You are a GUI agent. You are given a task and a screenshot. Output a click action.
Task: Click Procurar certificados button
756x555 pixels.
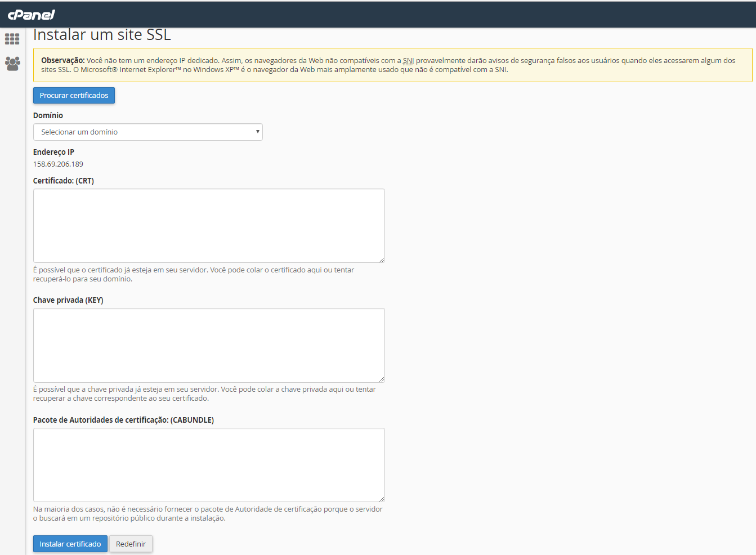pyautogui.click(x=74, y=95)
